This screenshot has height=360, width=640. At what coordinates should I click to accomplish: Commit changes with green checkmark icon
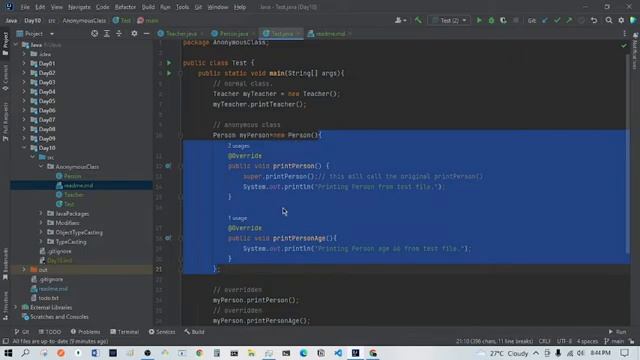(x=557, y=20)
